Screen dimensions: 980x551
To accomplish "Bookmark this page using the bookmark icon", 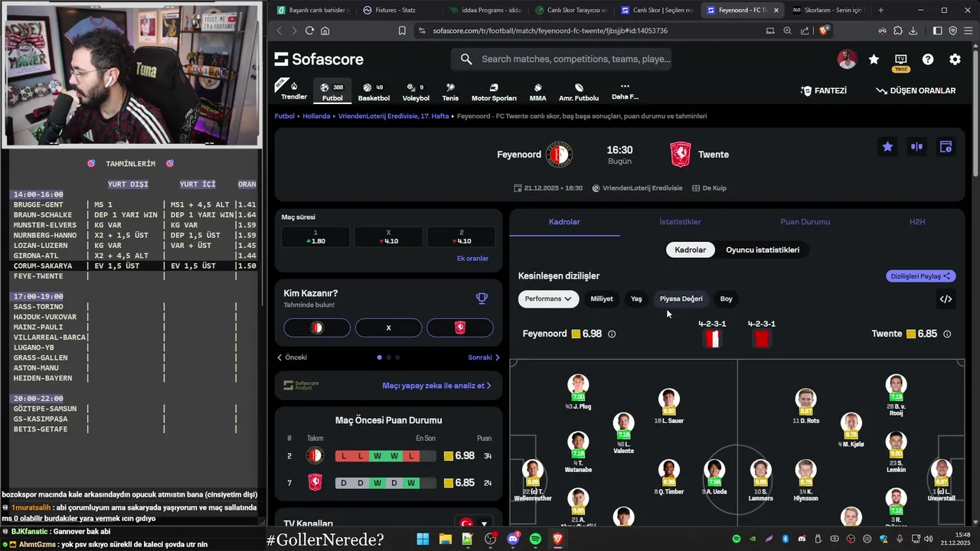I will 402,31.
